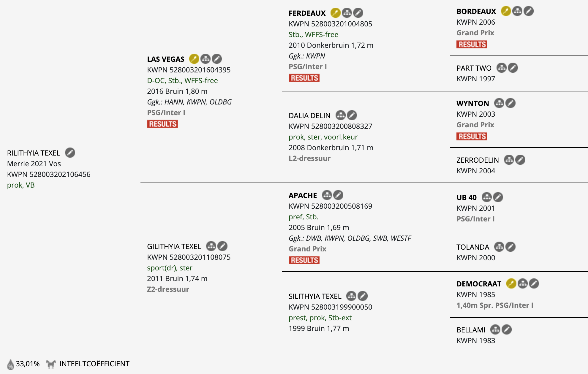Click the gold semen icon beside Democraat
Screen dimensions: 588x374
[x=511, y=283]
